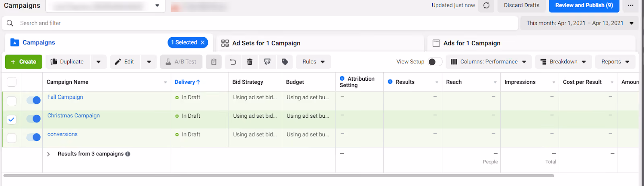Open the Columns: Performance dropdown

pos(489,62)
